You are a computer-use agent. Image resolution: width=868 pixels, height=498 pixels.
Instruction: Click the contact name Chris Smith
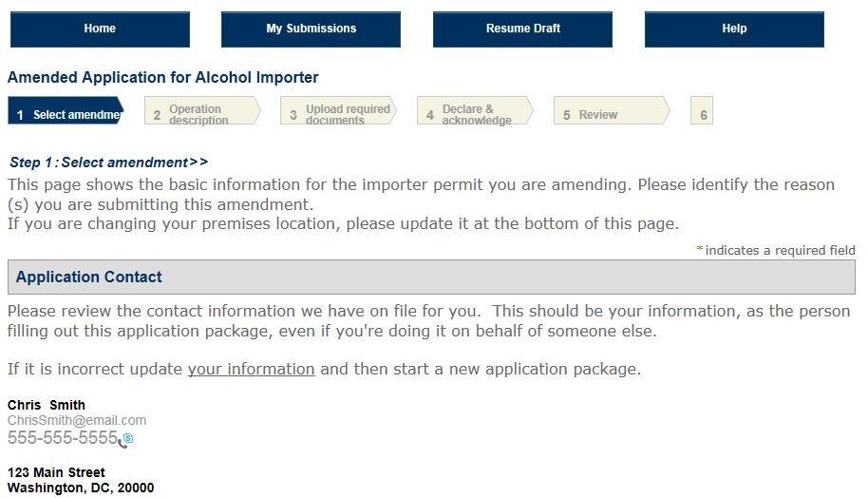(47, 405)
